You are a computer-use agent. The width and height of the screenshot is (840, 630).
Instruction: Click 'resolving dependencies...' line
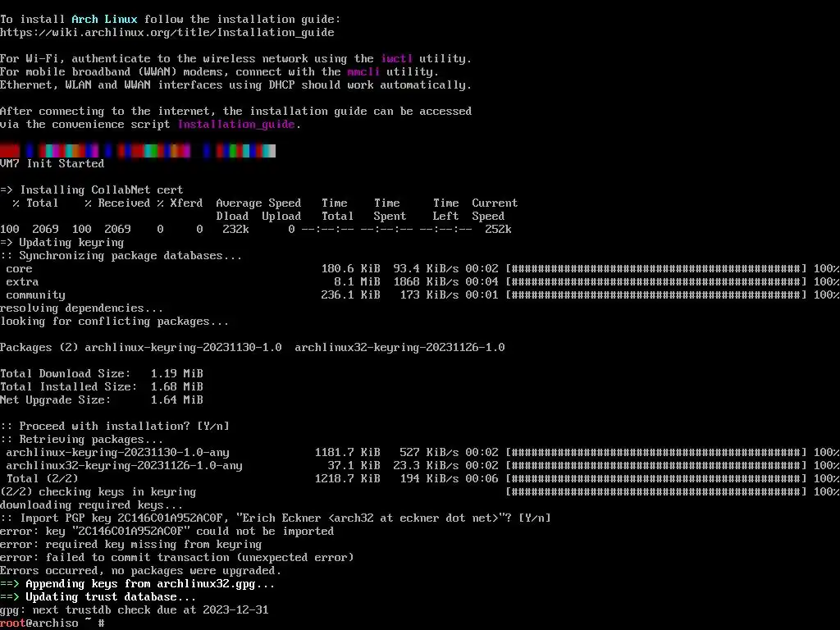coord(81,308)
